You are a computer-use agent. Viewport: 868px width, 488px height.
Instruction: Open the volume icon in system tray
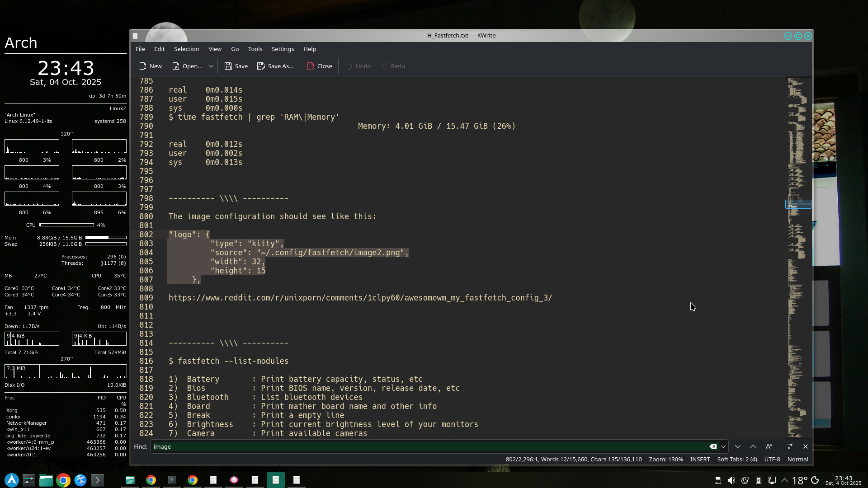pyautogui.click(x=731, y=480)
